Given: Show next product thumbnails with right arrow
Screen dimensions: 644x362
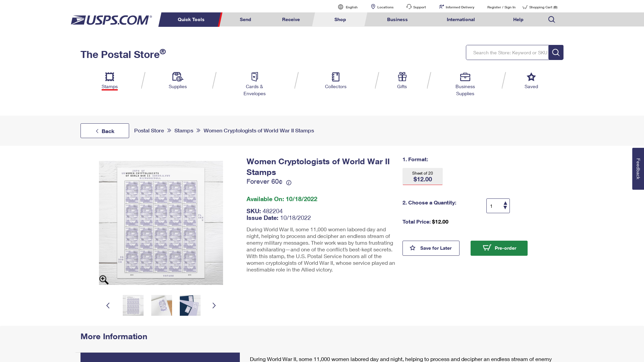Looking at the screenshot, I should pos(214,305).
